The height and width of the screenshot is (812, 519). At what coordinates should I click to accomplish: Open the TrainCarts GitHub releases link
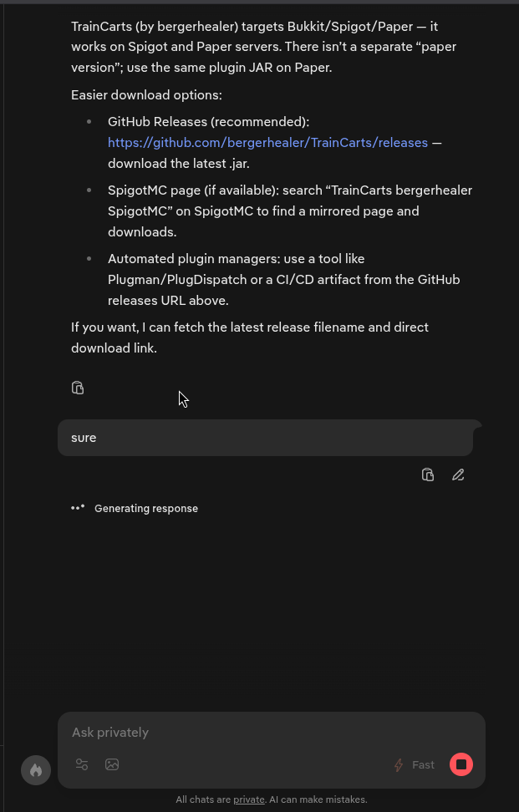[267, 143]
